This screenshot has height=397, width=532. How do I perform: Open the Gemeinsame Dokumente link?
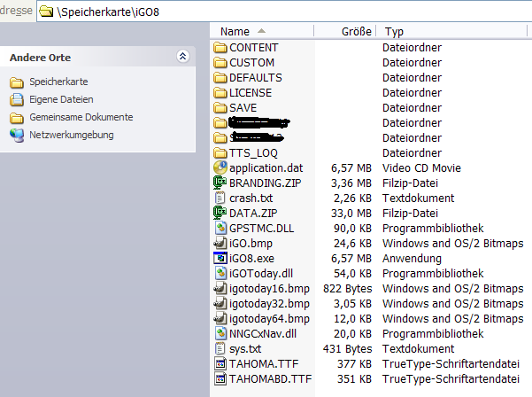click(x=81, y=117)
